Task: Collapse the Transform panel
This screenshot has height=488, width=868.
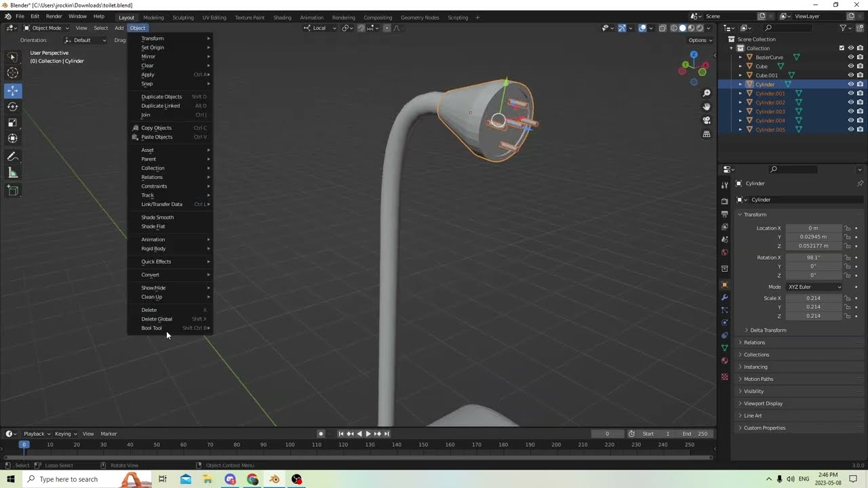Action: pos(755,214)
